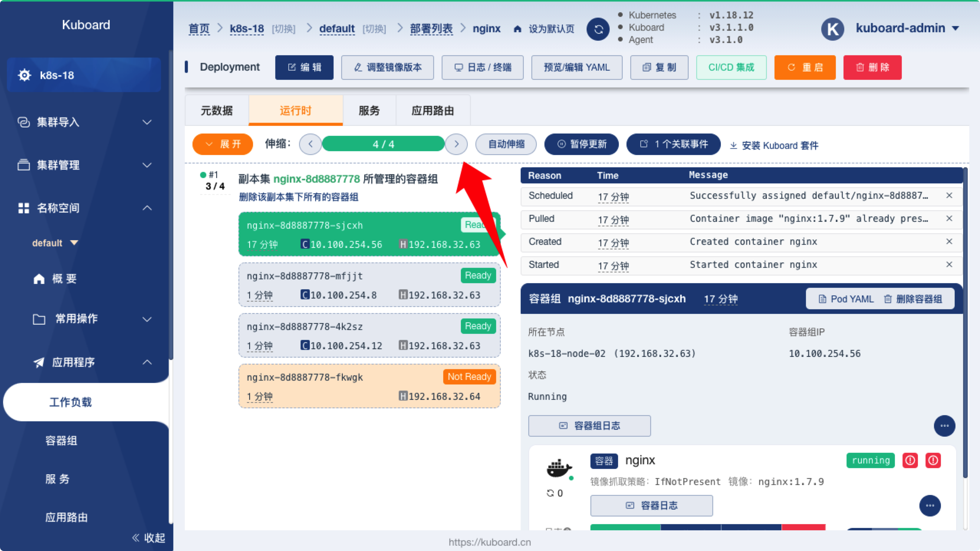Dismiss the Scheduled event row
980x551 pixels.
[x=949, y=196]
